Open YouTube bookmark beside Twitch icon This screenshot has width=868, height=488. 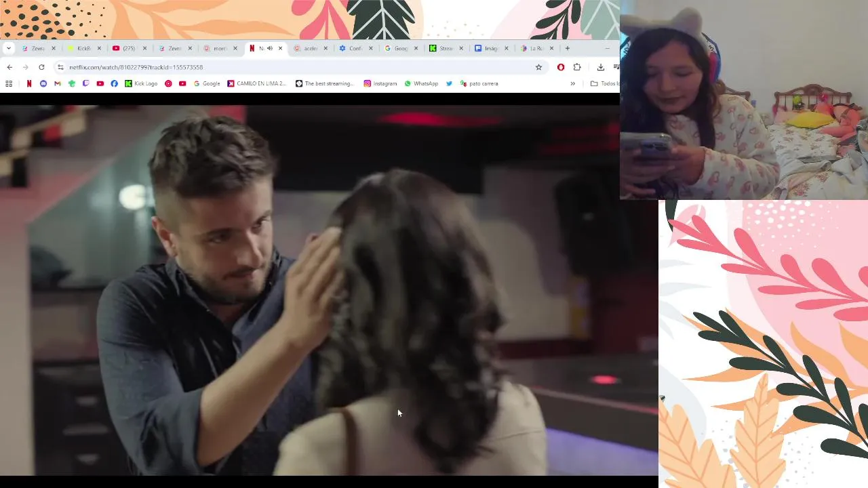(100, 83)
